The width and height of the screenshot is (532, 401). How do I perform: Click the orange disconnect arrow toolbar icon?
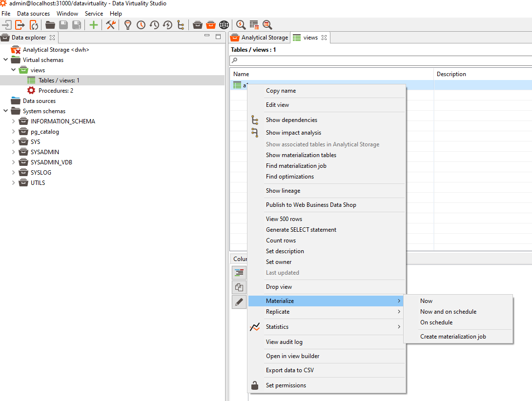point(20,25)
